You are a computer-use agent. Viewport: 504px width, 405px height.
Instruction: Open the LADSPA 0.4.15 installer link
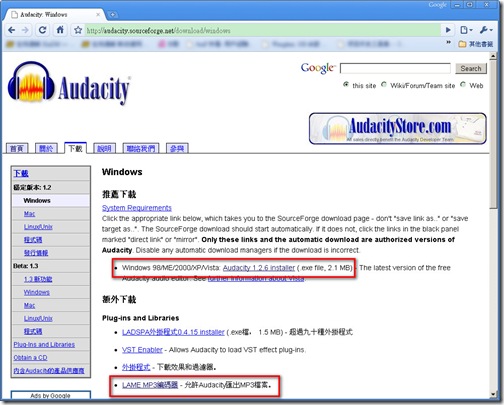173,332
